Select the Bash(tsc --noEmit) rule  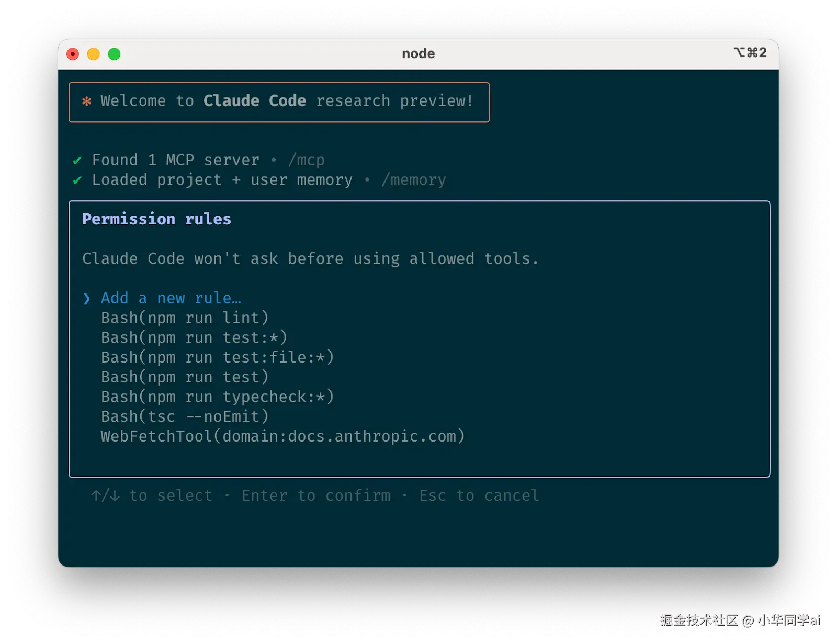point(185,416)
